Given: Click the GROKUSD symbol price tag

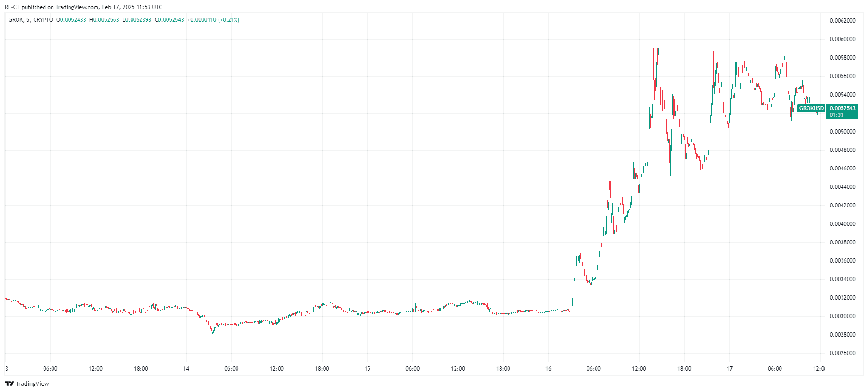Looking at the screenshot, I should (811, 108).
